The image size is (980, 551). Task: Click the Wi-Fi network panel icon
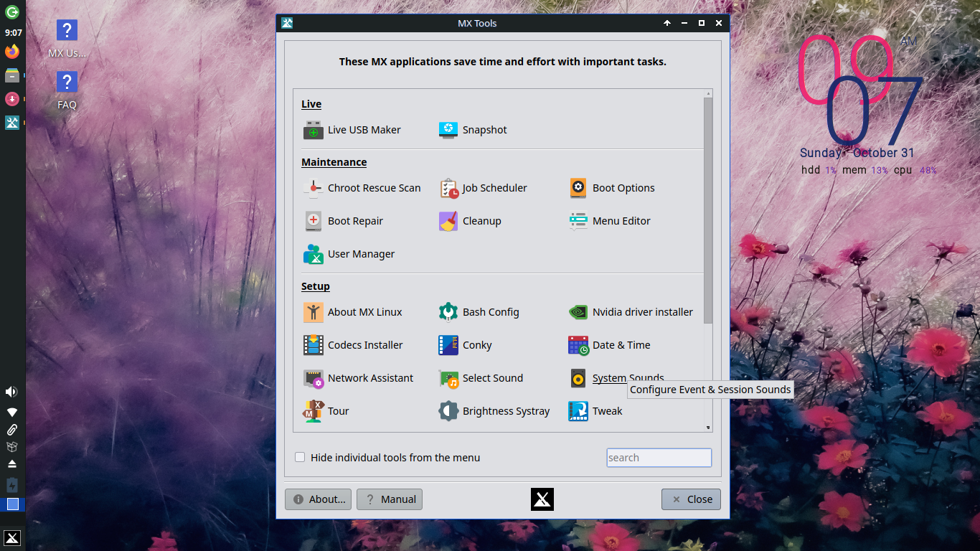coord(12,413)
